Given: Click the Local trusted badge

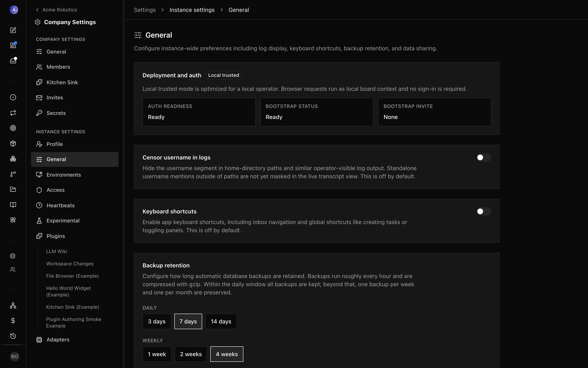Looking at the screenshot, I should pos(224,75).
